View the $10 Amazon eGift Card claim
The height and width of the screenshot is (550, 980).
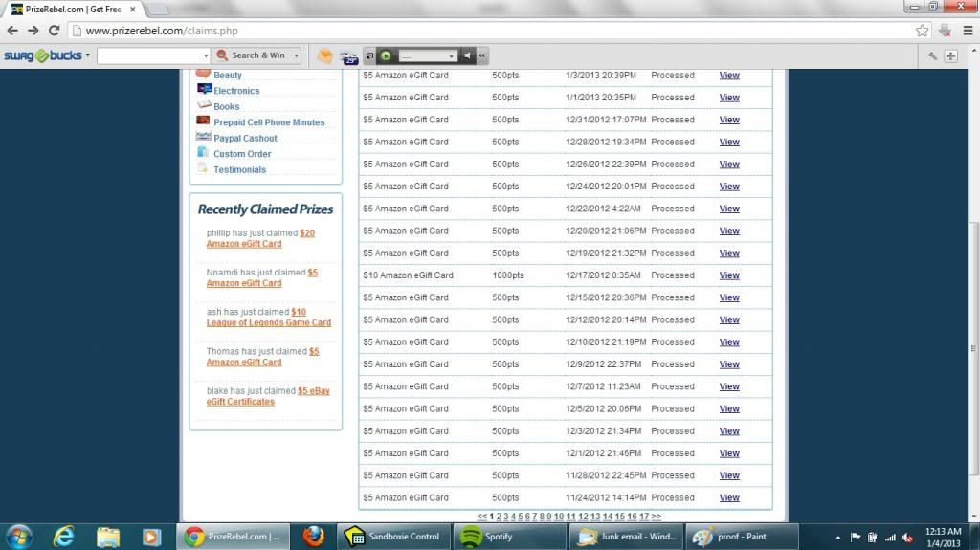pos(728,275)
